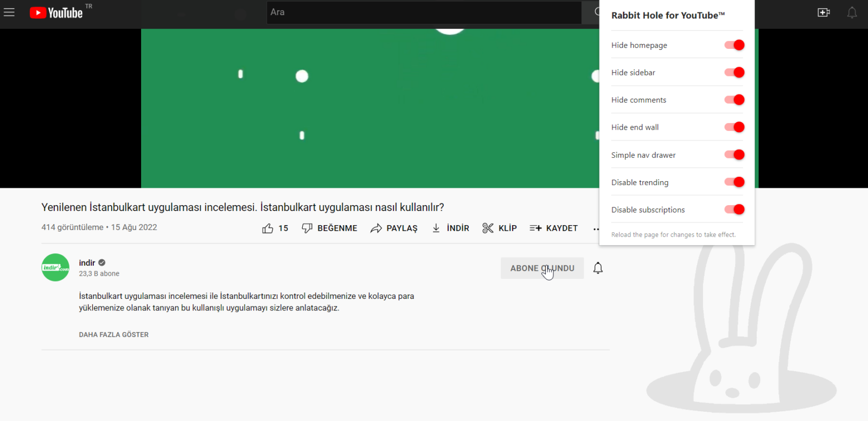Expand description with DAHA FAZLA GÖSTER
The width and height of the screenshot is (868, 421).
(113, 335)
